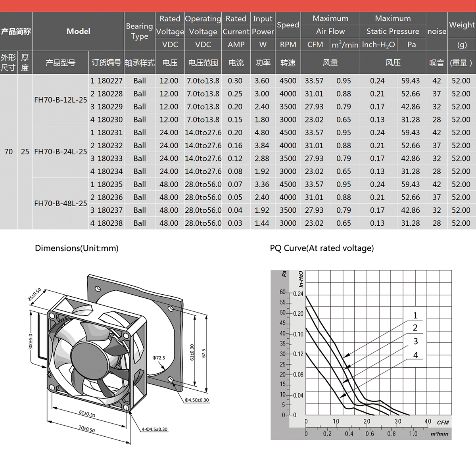Click the 25±0.50 thickness label
The width and height of the screenshot is (476, 476).
click(34, 294)
